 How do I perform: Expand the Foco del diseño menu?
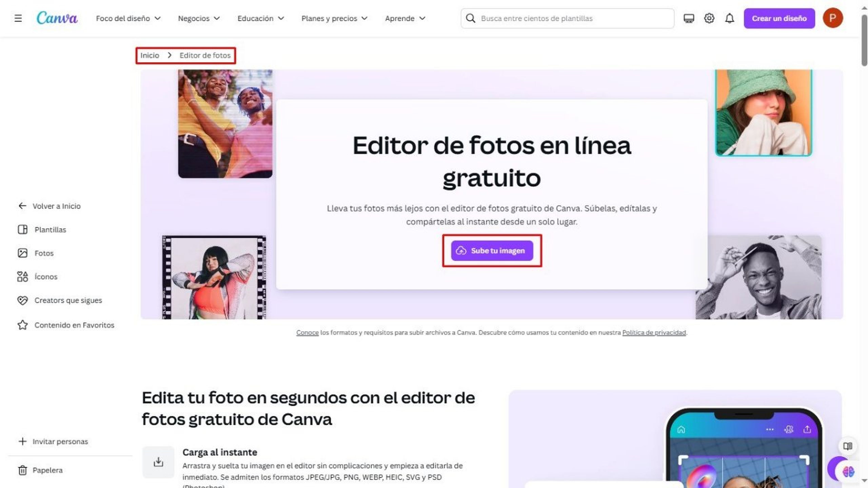128,18
